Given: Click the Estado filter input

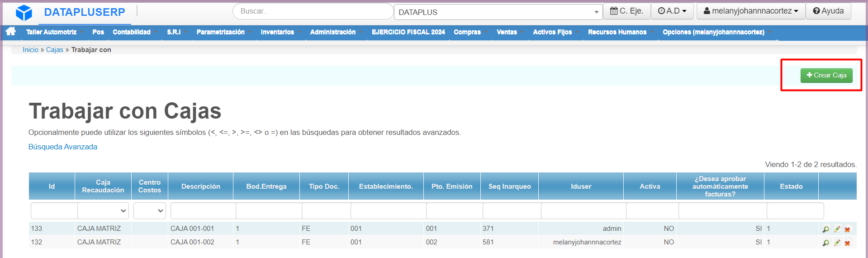Looking at the screenshot, I should (x=795, y=211).
